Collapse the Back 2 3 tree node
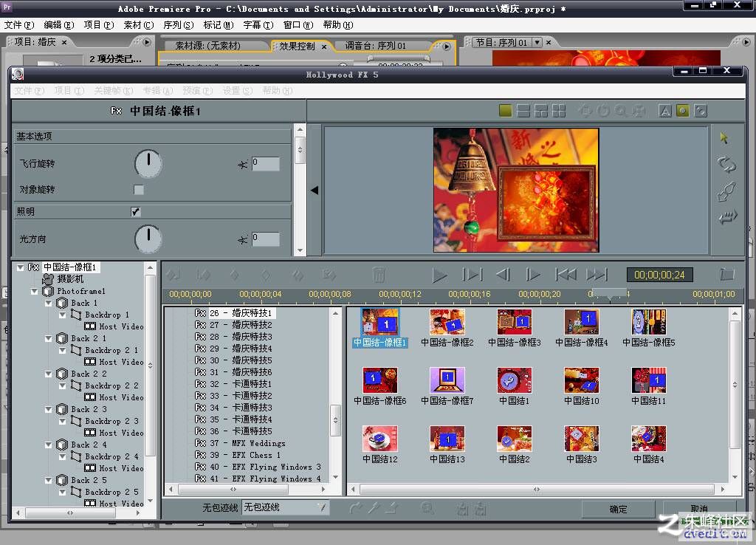Image resolution: width=756 pixels, height=545 pixels. point(48,409)
